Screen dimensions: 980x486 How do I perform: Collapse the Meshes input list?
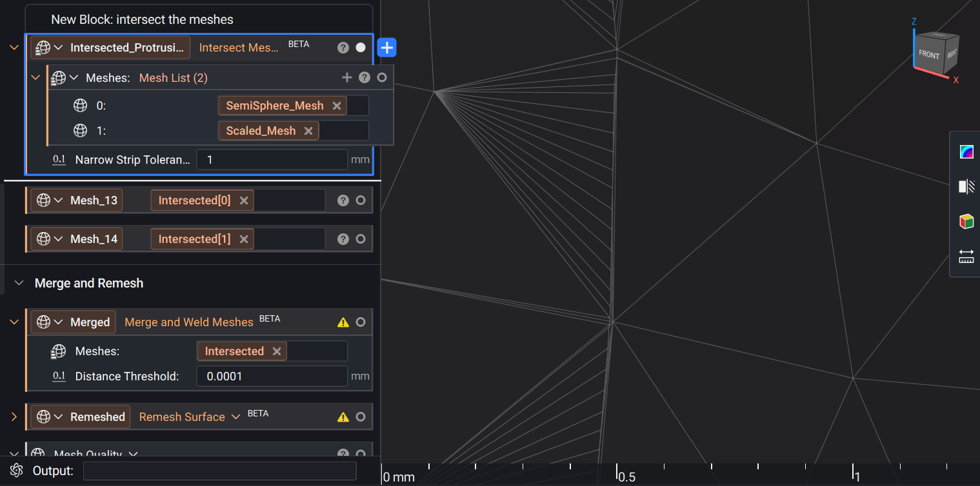click(36, 77)
